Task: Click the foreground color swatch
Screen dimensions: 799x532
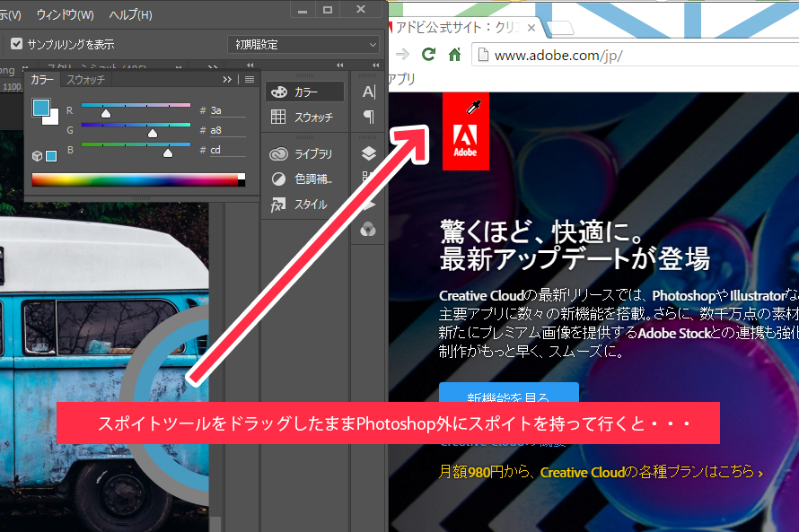Action: click(40, 108)
